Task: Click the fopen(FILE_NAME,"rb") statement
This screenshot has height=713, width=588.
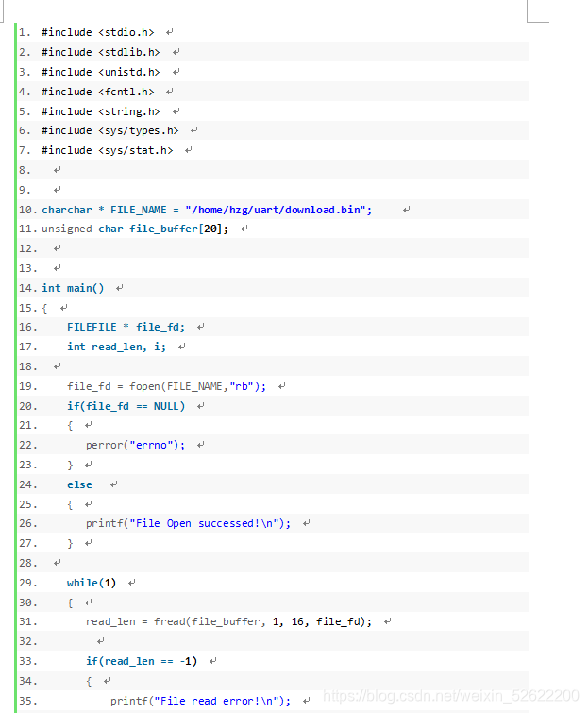Action: 166,386
